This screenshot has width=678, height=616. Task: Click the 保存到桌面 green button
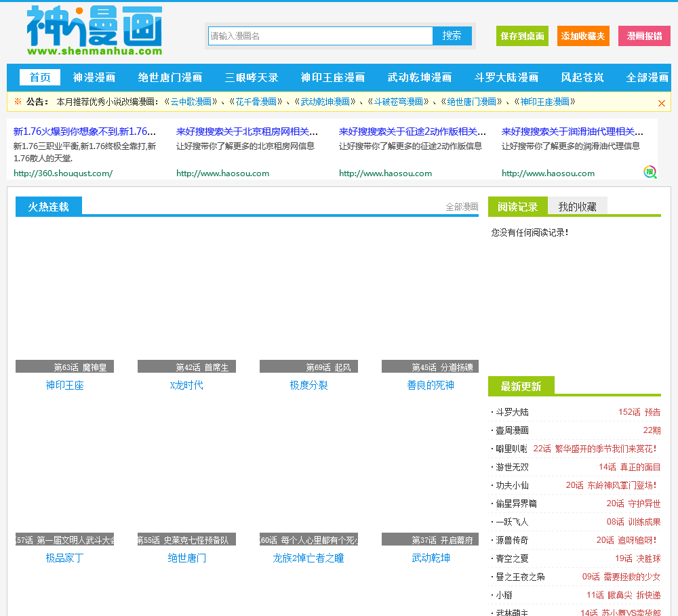522,36
